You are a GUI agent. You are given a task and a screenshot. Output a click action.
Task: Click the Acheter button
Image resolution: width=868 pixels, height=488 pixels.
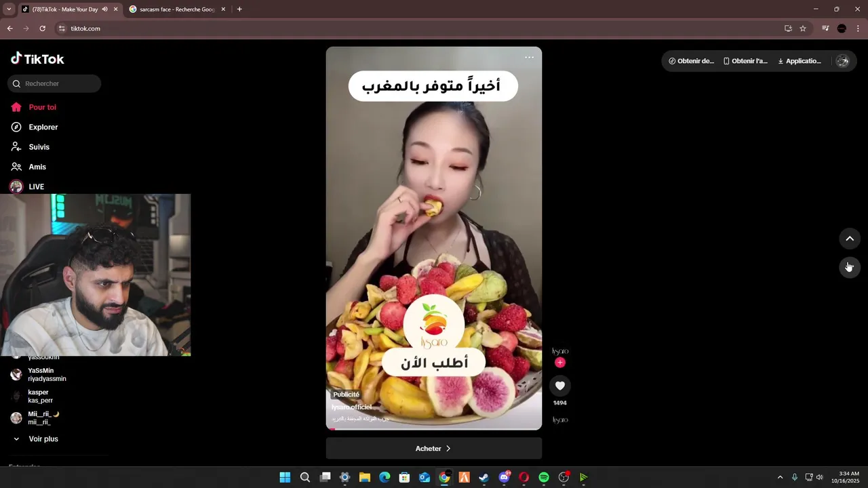pos(433,449)
